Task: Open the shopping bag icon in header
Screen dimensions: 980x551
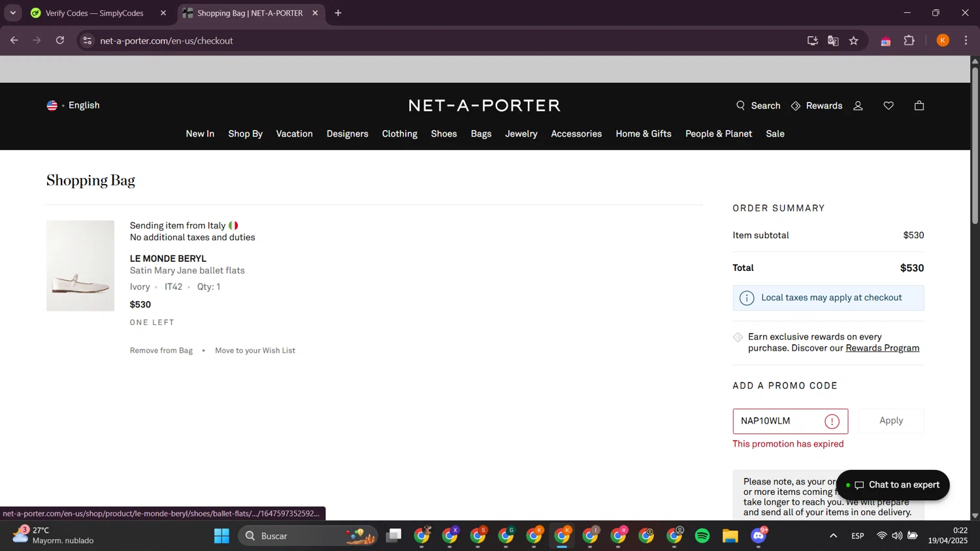Action: (919, 106)
